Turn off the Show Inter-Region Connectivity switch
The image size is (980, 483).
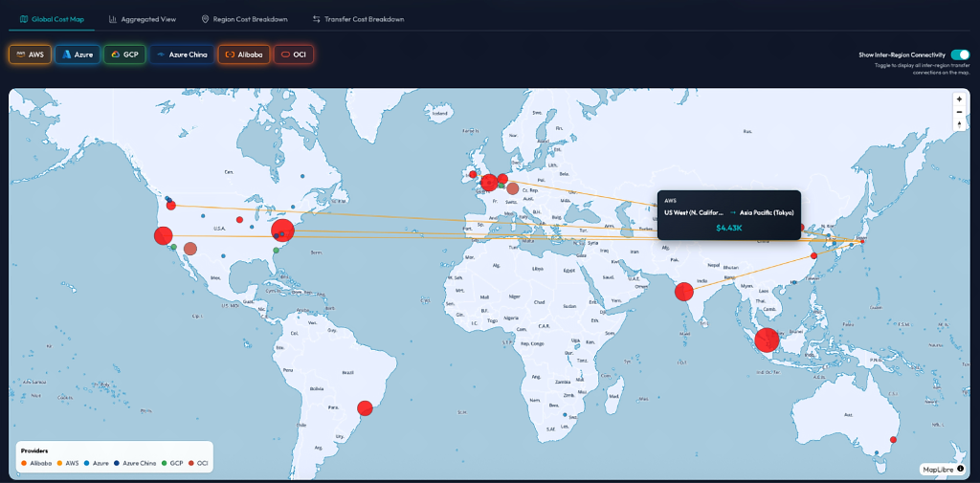point(959,55)
